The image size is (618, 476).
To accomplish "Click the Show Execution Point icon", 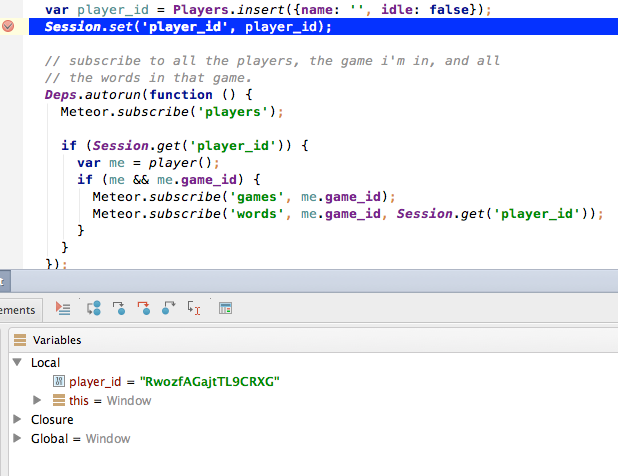I will (x=63, y=308).
